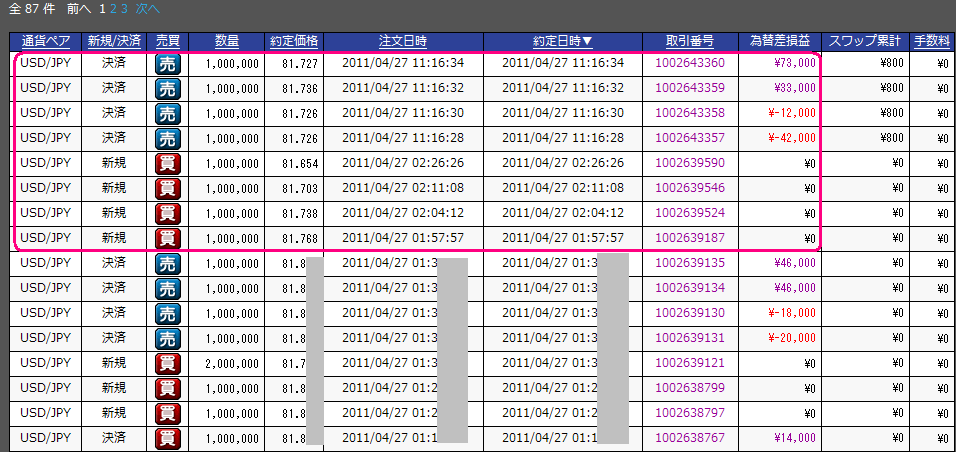Click the 取引番号 column header
Screen dimensions: 956x452
click(689, 41)
